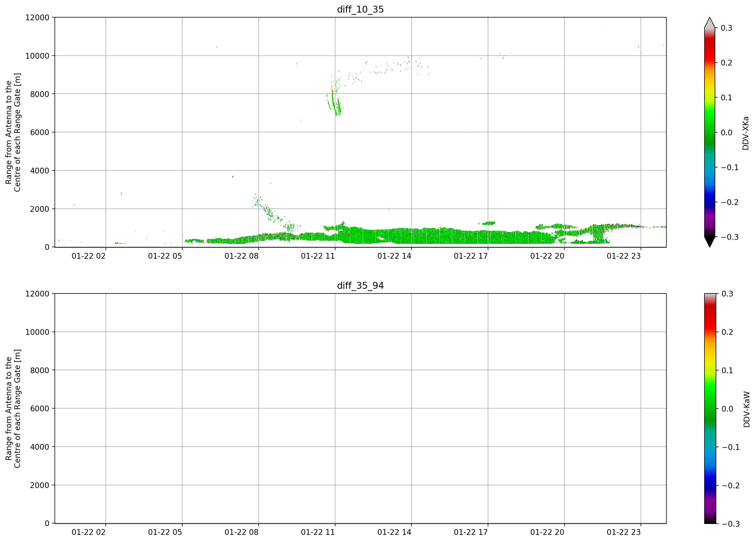Select the DDV-XKa colorbar label

746,133
